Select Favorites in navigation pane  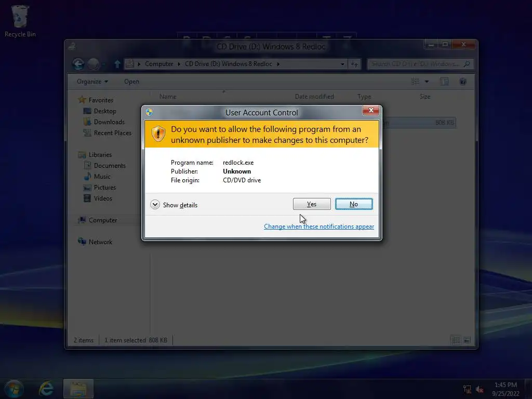point(101,100)
